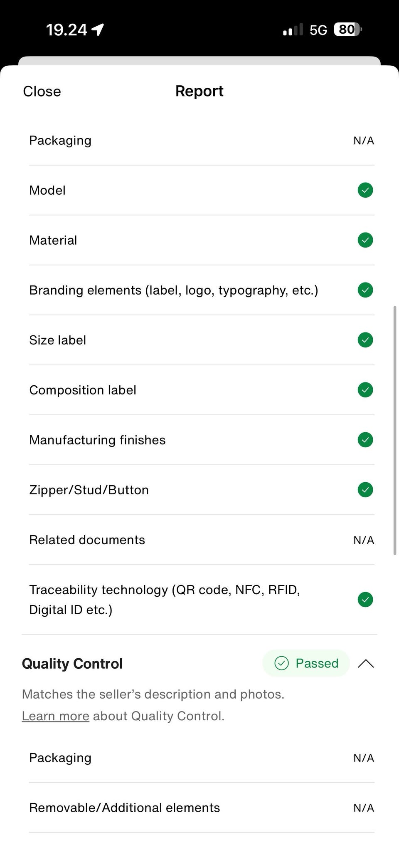
Task: Tap the Passed status badge
Action: tap(306, 663)
